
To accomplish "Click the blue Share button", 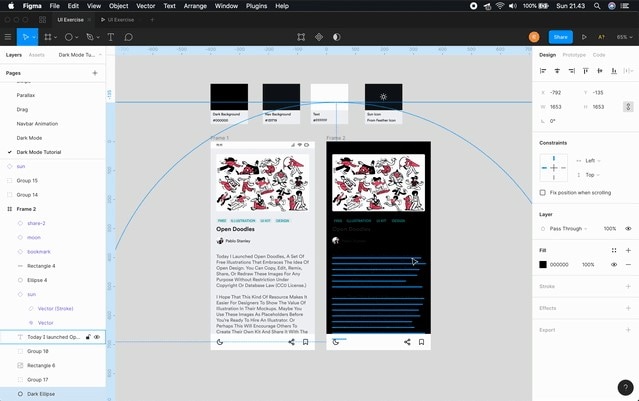I will (560, 37).
